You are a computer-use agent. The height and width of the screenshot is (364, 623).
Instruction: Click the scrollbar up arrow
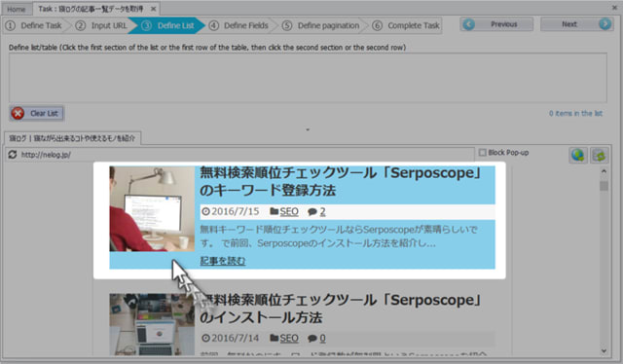604,171
